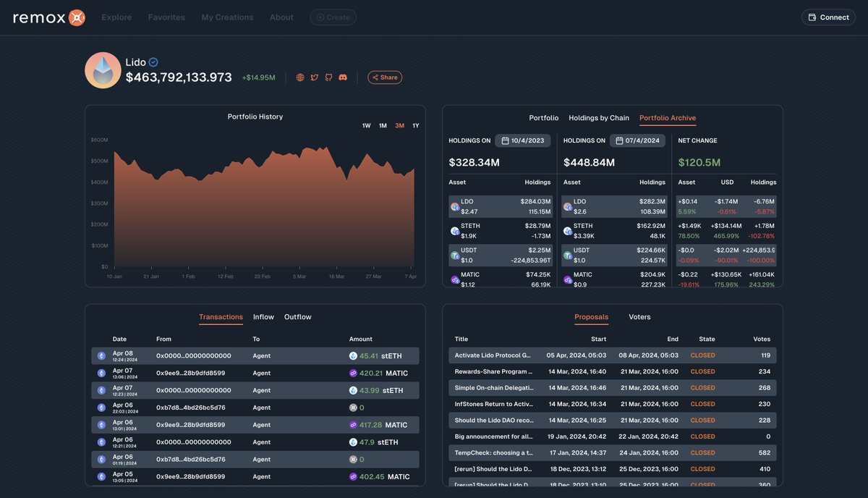
Task: Click stETH icon beside 47.9 amount
Action: (353, 442)
